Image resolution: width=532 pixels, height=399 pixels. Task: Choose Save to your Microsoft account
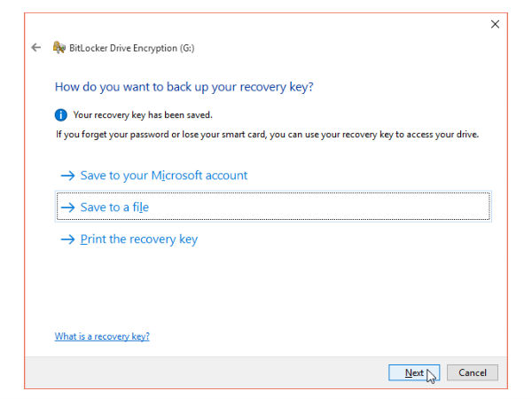point(164,176)
